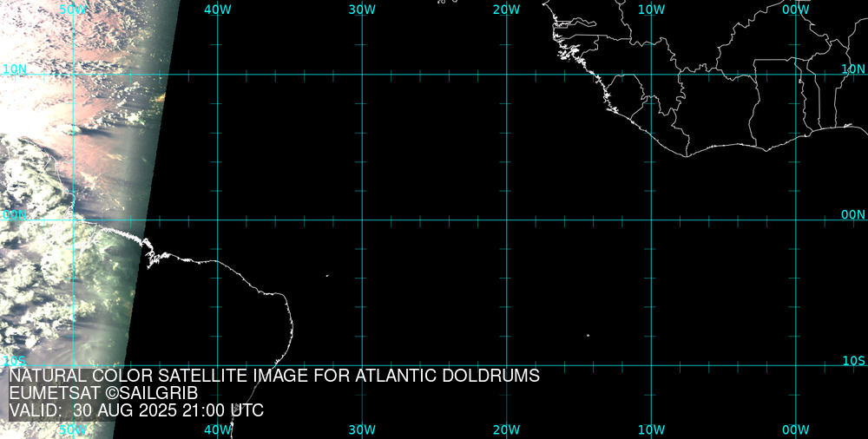Image resolution: width=868 pixels, height=439 pixels.
Task: Click the 30W label along the bottom edge
Action: (363, 429)
